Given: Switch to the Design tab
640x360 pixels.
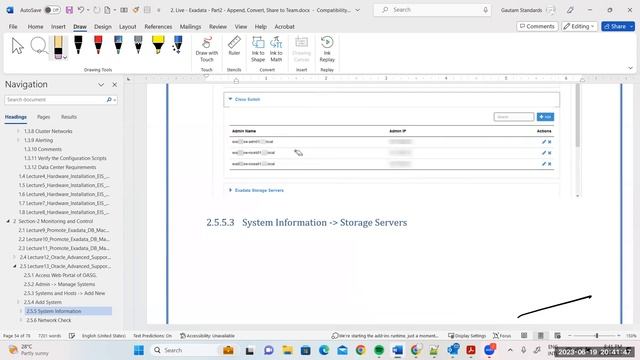Looking at the screenshot, I should pos(102,27).
